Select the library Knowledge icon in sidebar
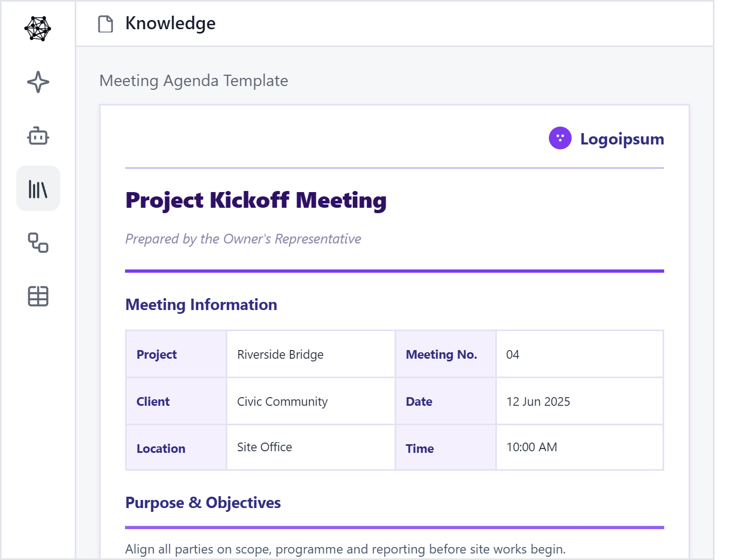Screen dimensions: 747x560 pos(38,188)
